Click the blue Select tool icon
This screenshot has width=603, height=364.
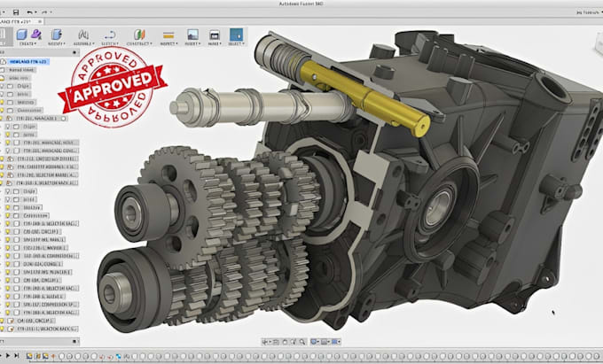[x=236, y=35]
